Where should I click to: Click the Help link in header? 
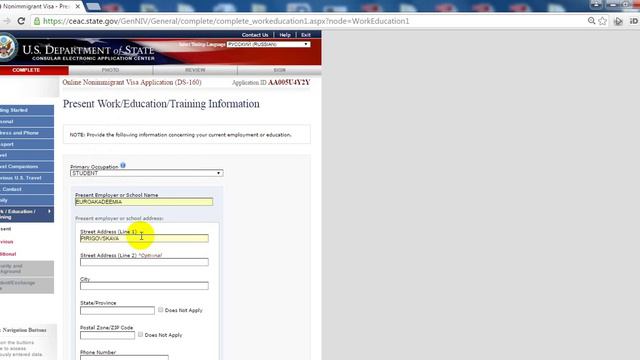285,35
